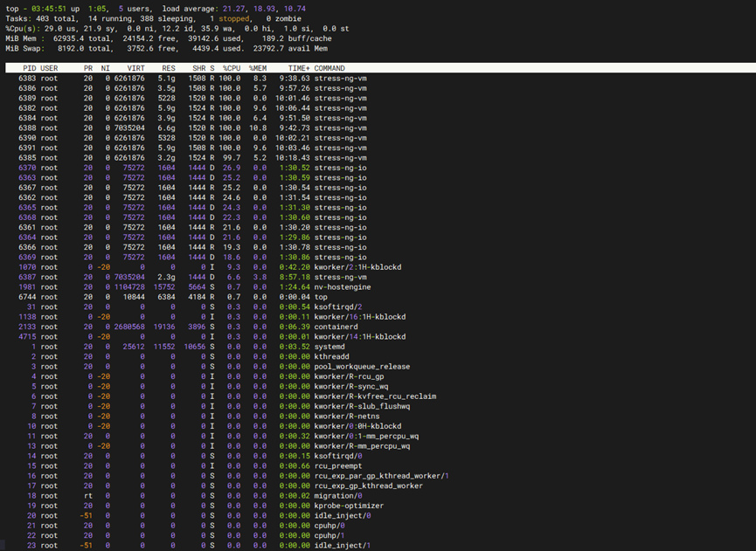Click the 99.7 %CPU value
This screenshot has width=756, height=551.
[x=232, y=157]
